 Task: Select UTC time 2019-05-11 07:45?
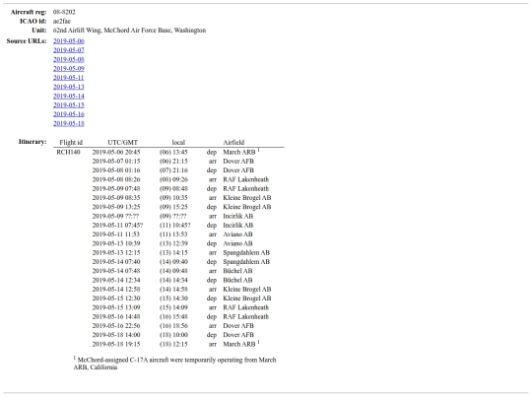118,226
